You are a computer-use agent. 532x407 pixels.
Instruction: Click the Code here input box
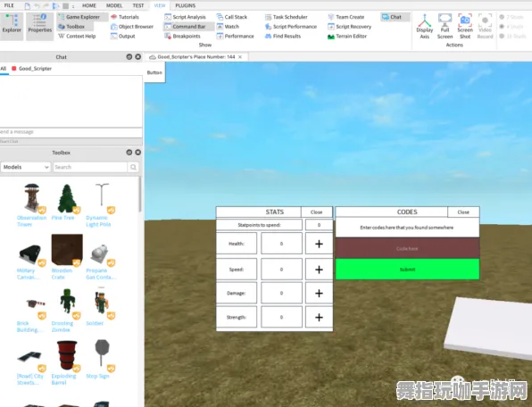(x=408, y=248)
